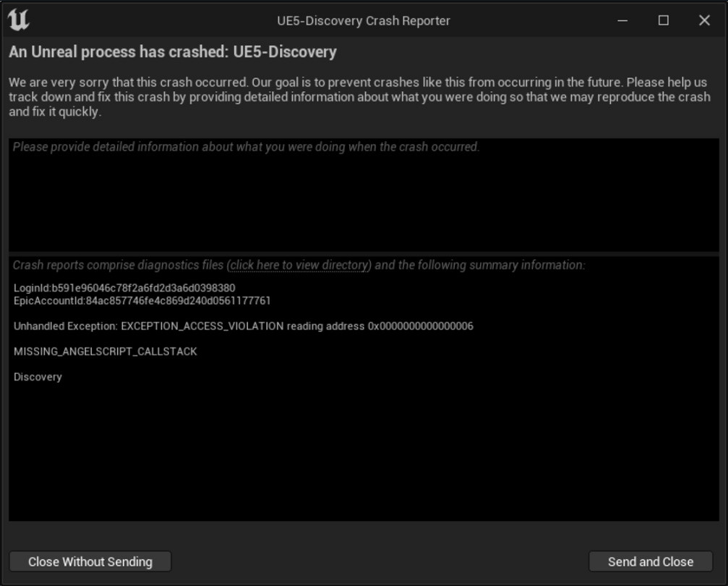The image size is (728, 586).
Task: Click the 'An Unreal process has crashed' heading
Action: coord(173,52)
